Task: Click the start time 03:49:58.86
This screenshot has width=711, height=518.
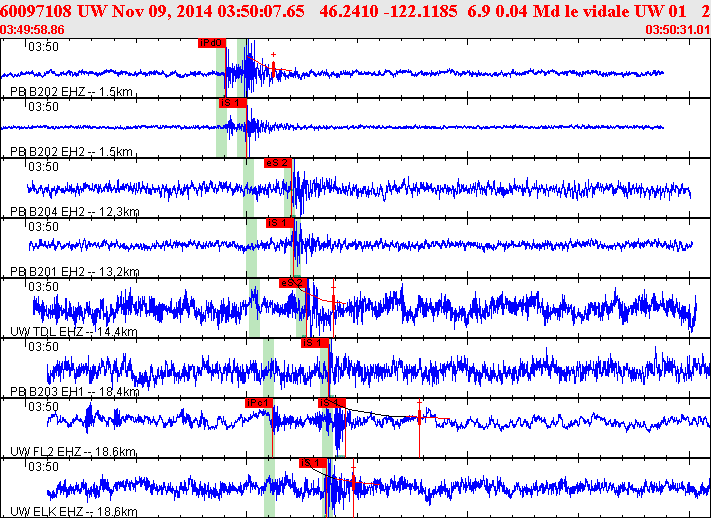Action: pyautogui.click(x=33, y=30)
